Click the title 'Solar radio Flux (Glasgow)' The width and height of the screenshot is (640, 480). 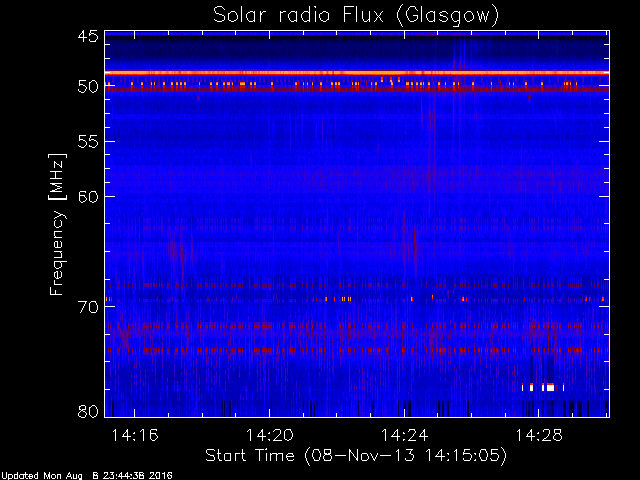[356, 16]
